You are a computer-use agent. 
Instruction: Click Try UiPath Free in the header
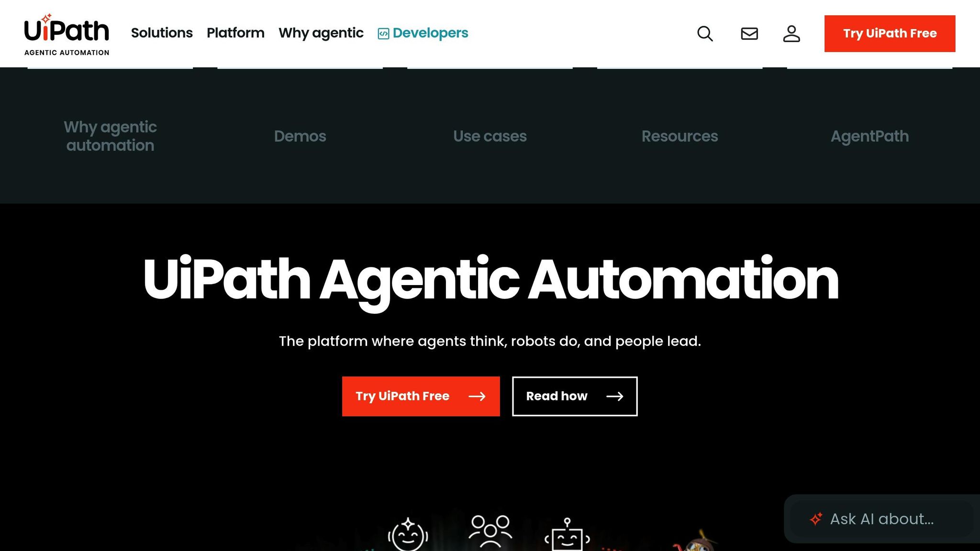tap(889, 33)
